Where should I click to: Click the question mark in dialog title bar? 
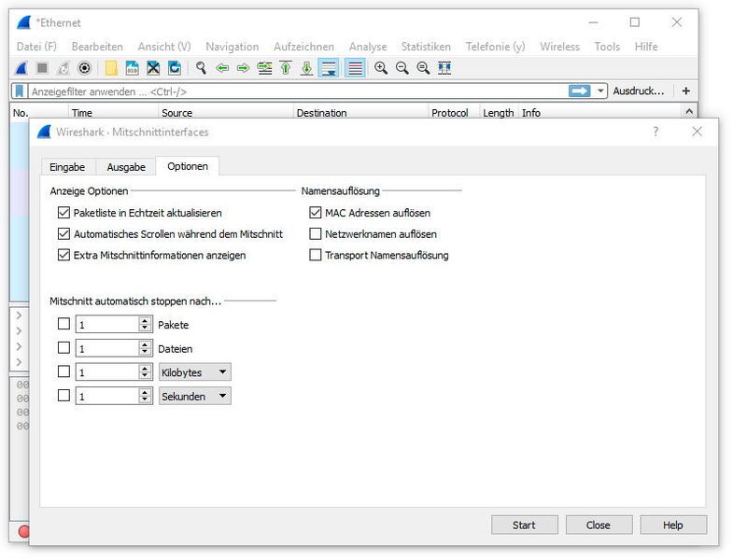(655, 132)
